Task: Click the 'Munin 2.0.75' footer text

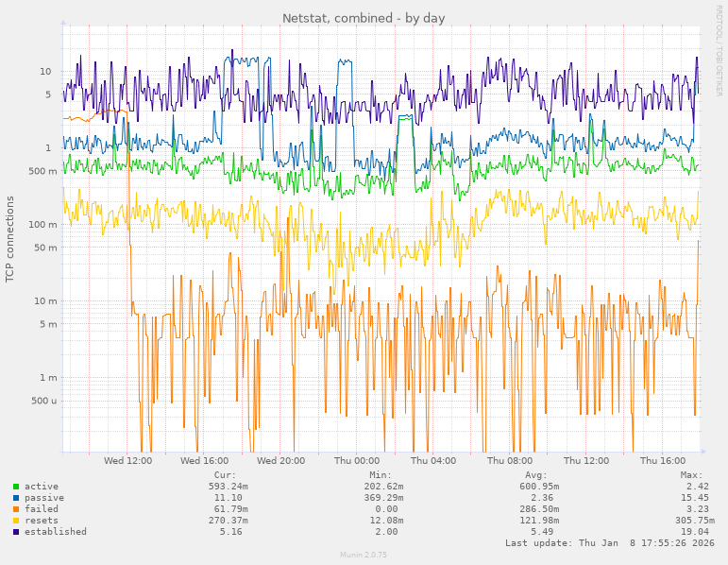Action: [364, 555]
